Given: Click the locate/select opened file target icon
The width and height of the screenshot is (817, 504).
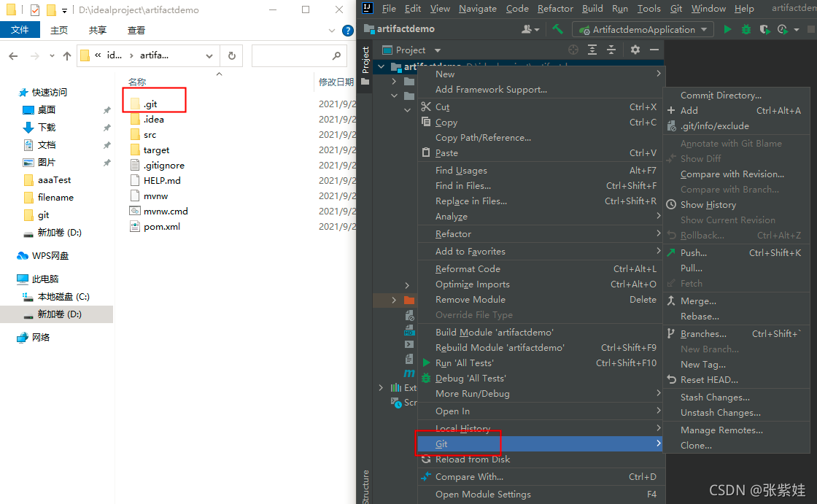Looking at the screenshot, I should coord(573,50).
